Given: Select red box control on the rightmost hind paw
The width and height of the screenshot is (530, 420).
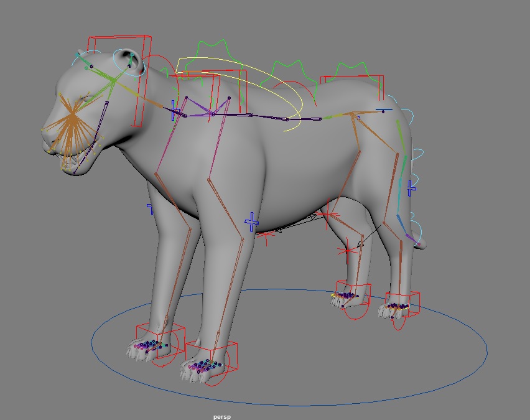Looking at the screenshot, I should [403, 304].
